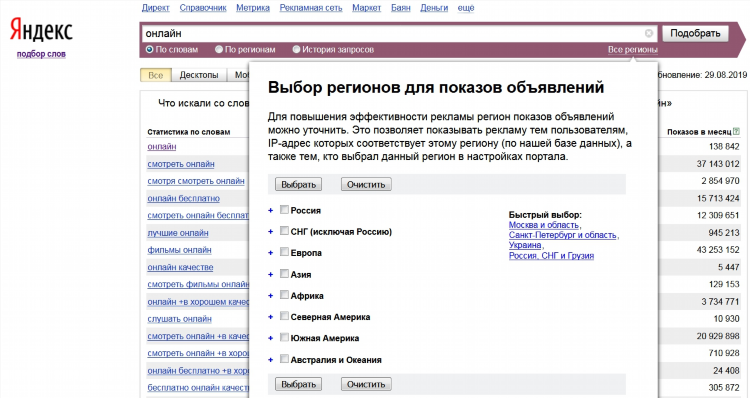Click the lower Выбрать button
Screen dimensions: 750x398
pos(298,384)
